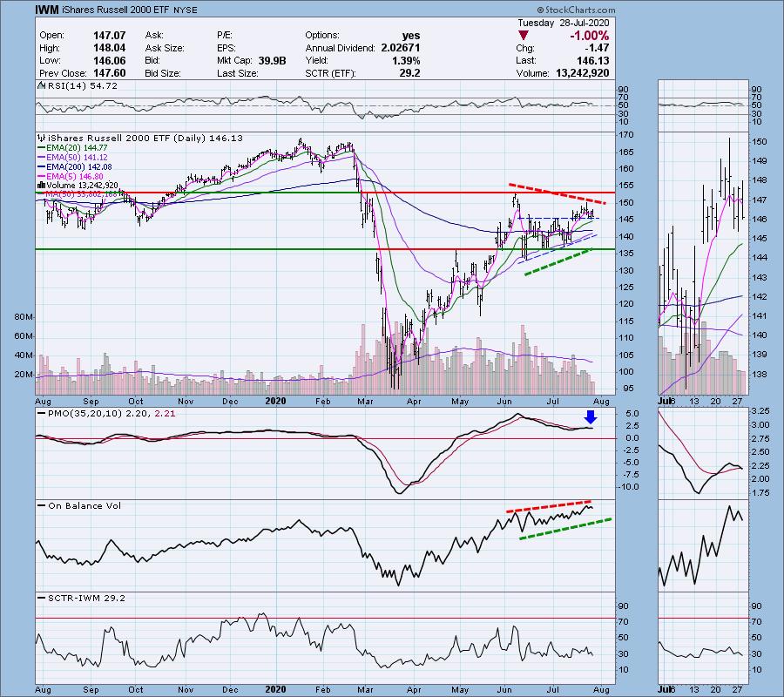
Task: Click the Bid Size label
Action: [x=163, y=73]
